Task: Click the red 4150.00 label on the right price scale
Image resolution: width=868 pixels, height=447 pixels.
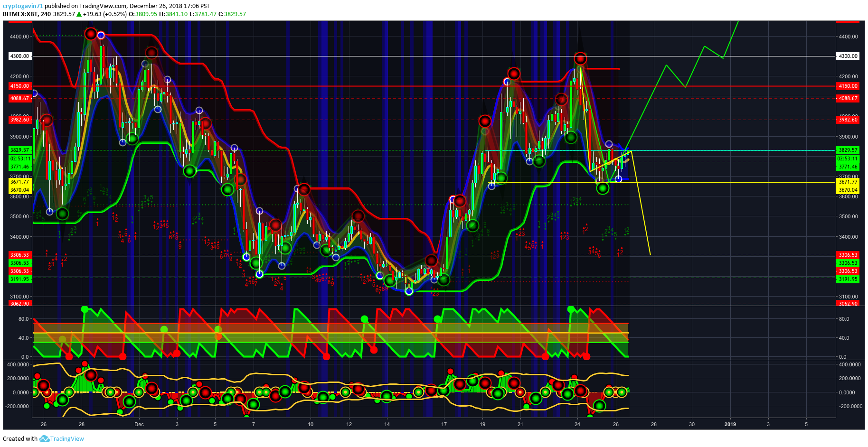Action: 848,86
